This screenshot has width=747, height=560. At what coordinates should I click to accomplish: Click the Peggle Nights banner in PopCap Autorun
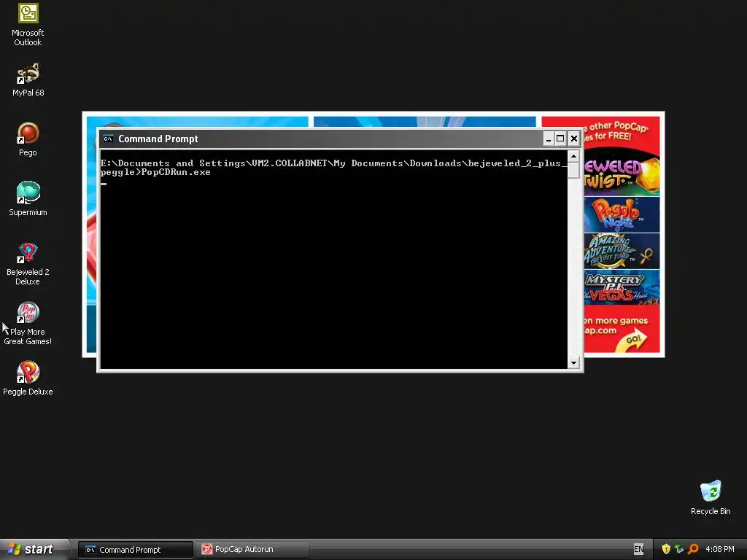(x=622, y=215)
